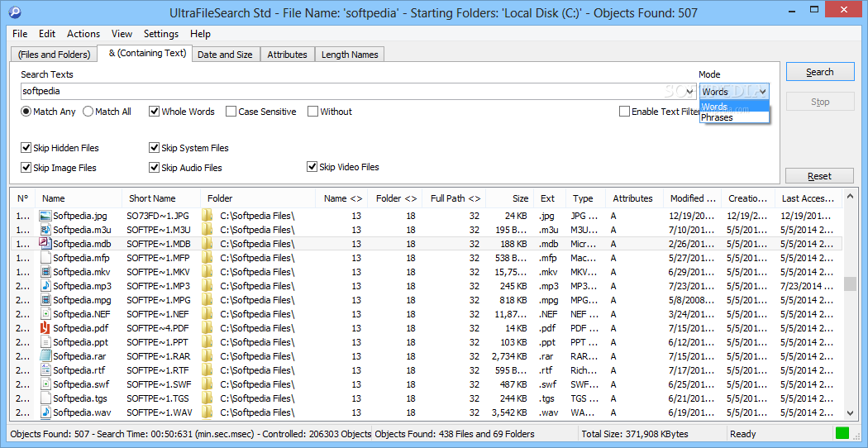Switch to the Date and Size tab
This screenshot has width=868, height=448.
(x=226, y=55)
